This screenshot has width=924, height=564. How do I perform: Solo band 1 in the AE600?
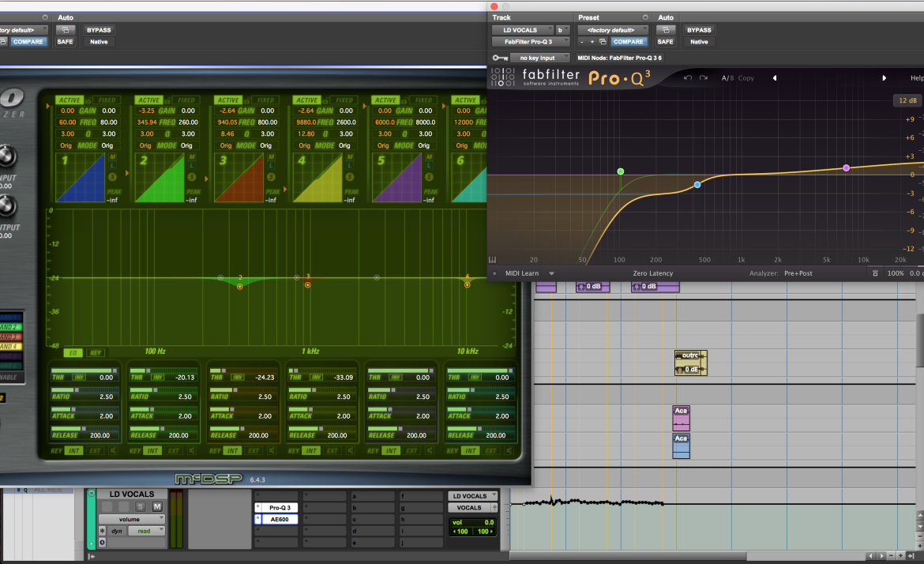[x=113, y=177]
